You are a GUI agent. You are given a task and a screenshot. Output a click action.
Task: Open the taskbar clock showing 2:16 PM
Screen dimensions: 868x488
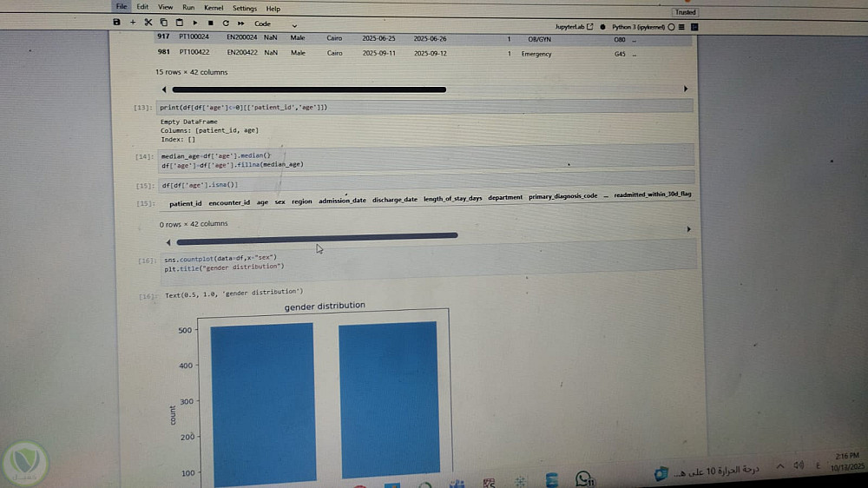847,461
